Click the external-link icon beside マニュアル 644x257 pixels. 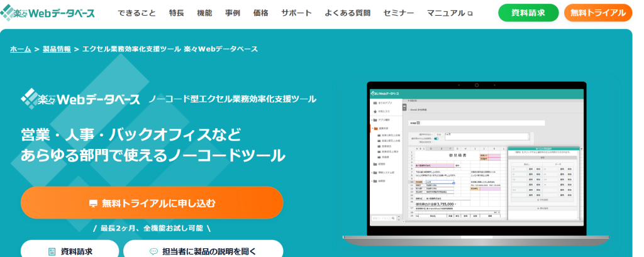coord(470,14)
